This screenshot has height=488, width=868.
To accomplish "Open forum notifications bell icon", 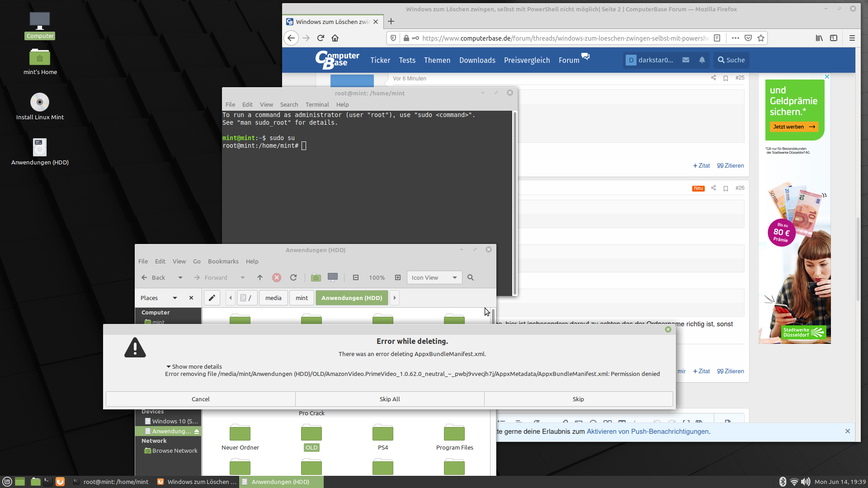I will 702,60.
